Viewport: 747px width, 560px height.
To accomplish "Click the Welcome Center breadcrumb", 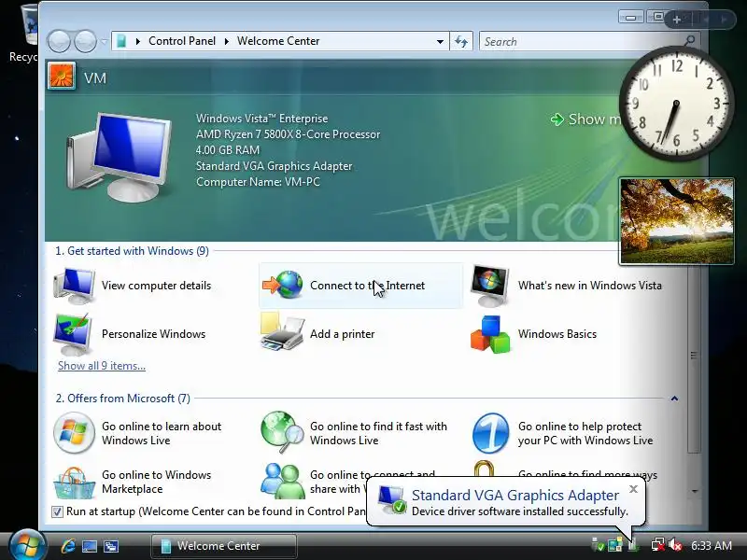I will (x=278, y=41).
